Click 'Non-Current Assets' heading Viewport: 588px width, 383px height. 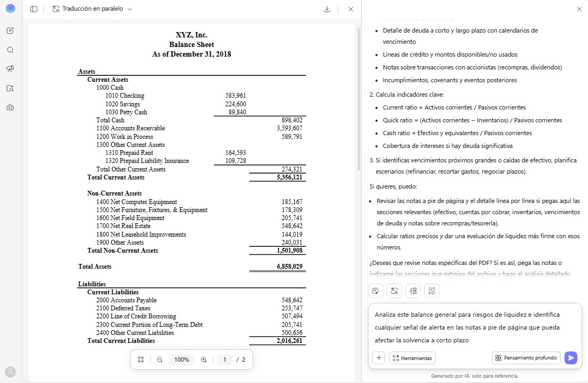[x=114, y=193]
